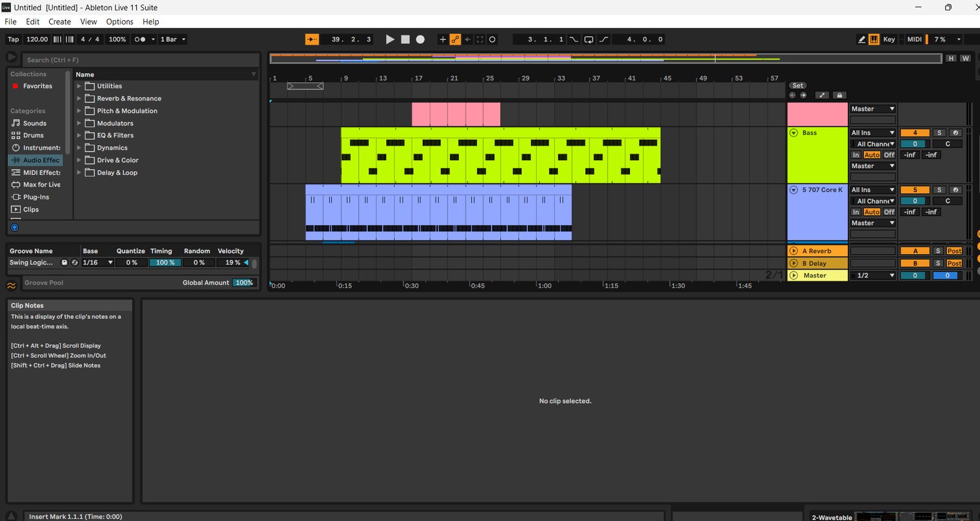Click the Stop button in transport
The image size is (980, 521).
(405, 40)
